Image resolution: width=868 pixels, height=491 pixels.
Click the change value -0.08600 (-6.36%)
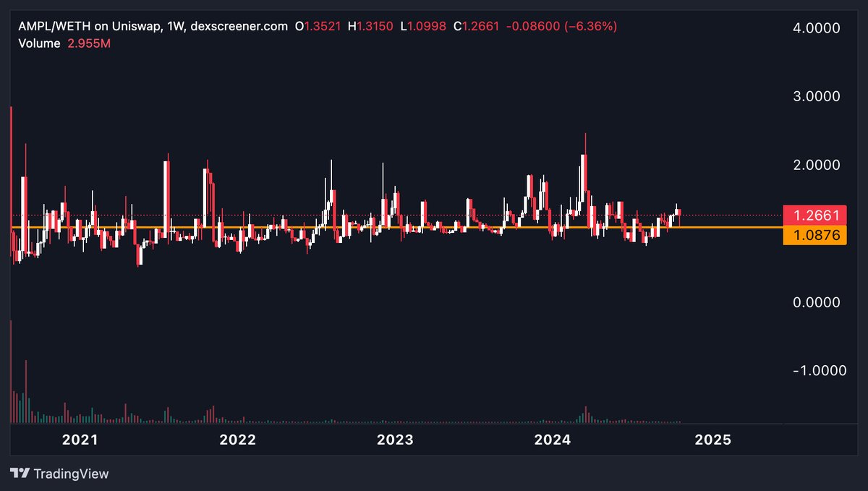[x=561, y=27]
